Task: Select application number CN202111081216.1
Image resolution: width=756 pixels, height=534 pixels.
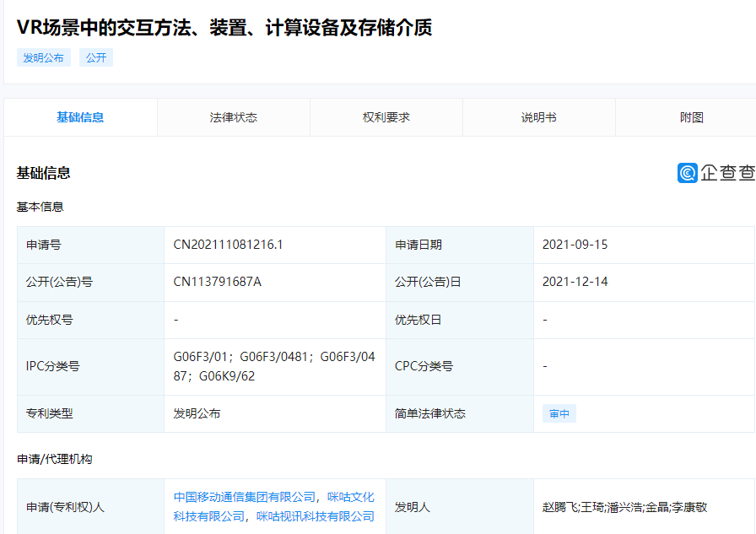Action: click(228, 245)
